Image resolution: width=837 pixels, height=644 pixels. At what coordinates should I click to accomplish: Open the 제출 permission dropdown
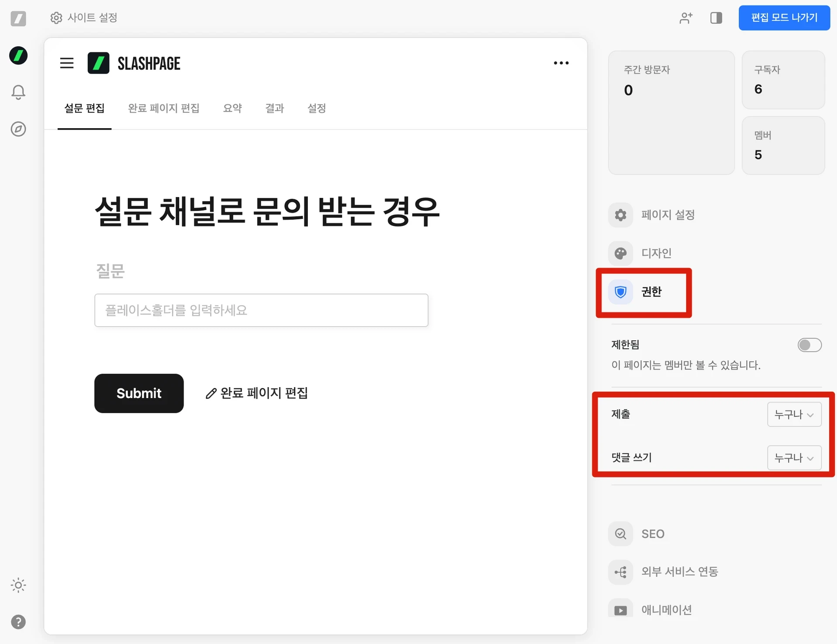[x=794, y=414]
